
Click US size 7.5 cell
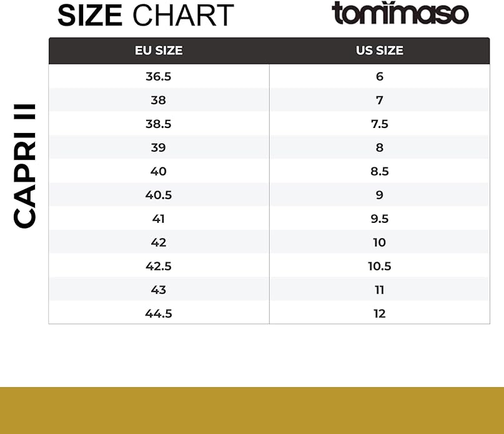tap(380, 124)
